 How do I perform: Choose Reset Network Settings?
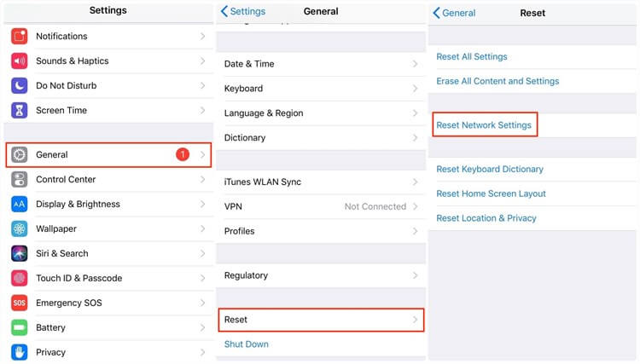point(484,125)
